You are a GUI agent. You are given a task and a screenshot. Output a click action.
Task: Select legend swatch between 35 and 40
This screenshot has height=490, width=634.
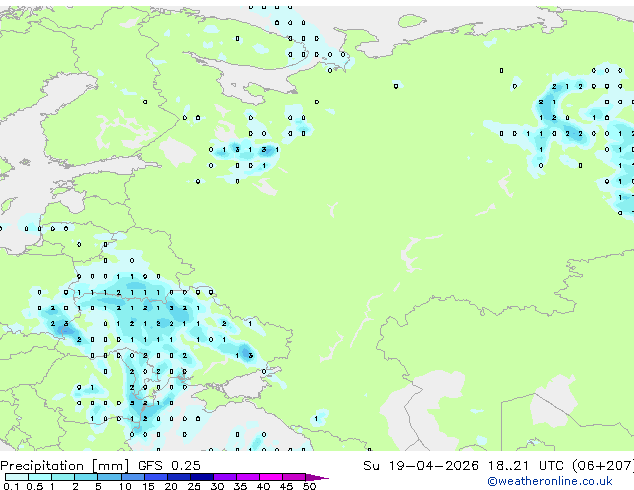pos(248,477)
